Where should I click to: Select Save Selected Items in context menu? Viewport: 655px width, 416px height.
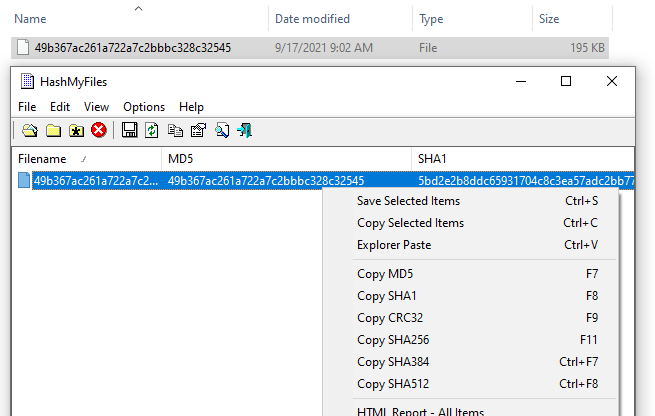point(408,201)
